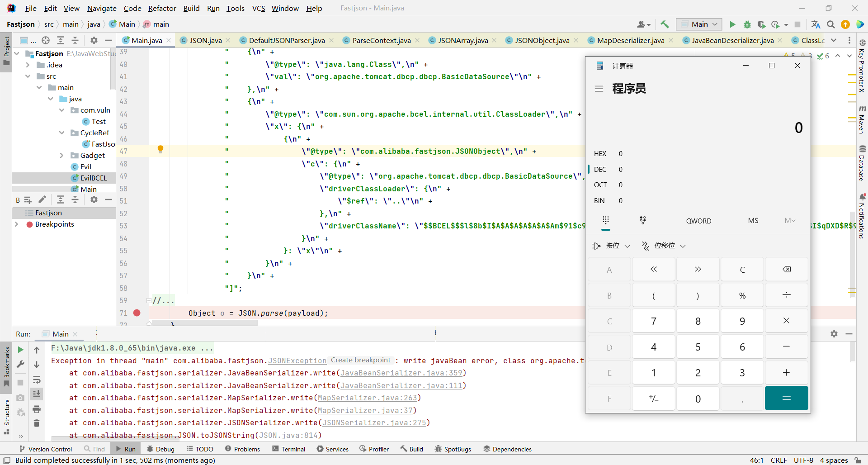
Task: Collapse the com.vuln package node
Action: pos(61,110)
